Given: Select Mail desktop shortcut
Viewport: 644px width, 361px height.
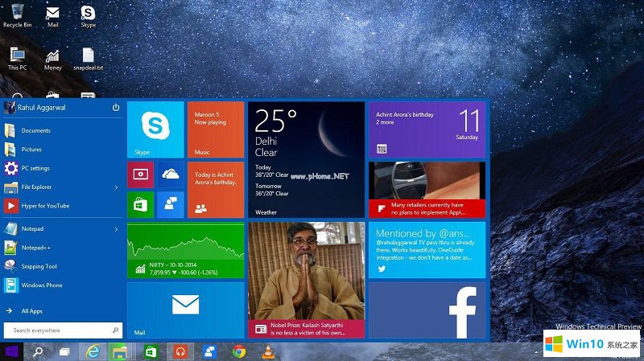Looking at the screenshot, I should (x=52, y=16).
